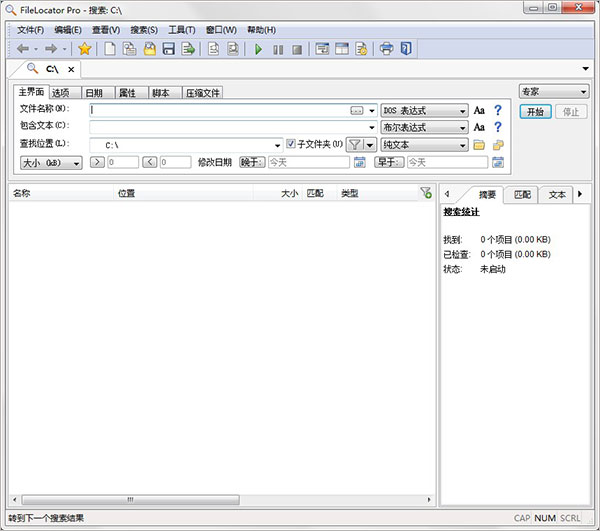Open calendar picker for the 早于 date

(x=497, y=162)
